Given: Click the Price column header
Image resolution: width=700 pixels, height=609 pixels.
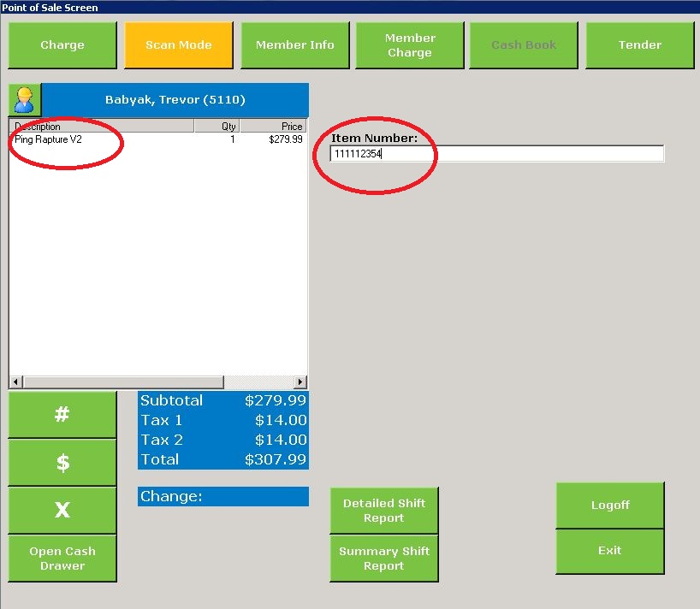Looking at the screenshot, I should [274, 127].
